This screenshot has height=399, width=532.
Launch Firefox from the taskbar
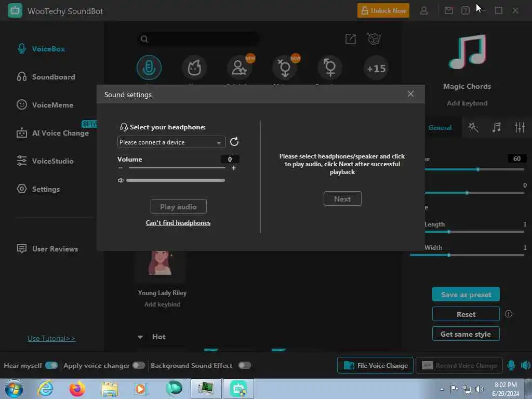pyautogui.click(x=77, y=389)
